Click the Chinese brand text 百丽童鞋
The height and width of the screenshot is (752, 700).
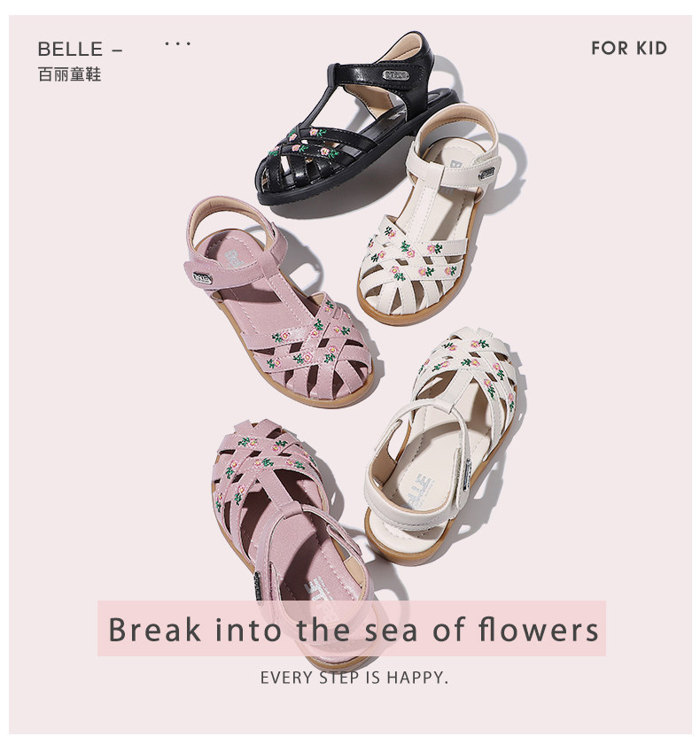[70, 74]
